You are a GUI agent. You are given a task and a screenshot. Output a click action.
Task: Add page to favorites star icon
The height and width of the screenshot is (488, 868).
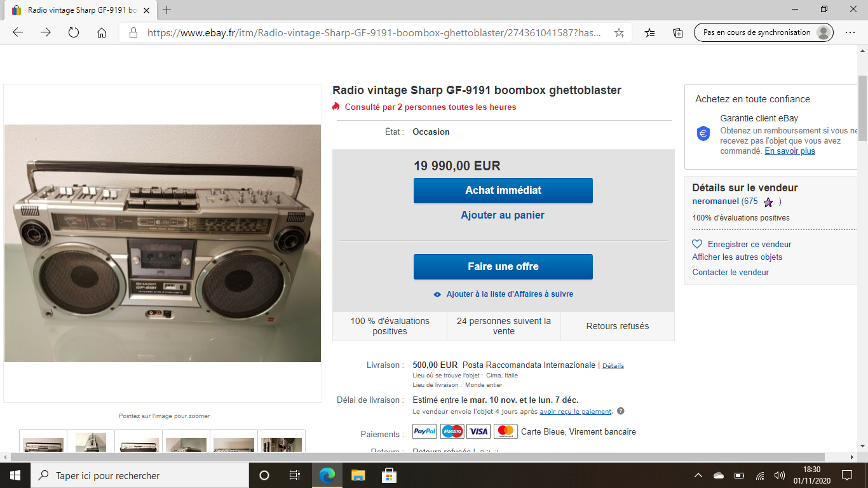tap(619, 33)
